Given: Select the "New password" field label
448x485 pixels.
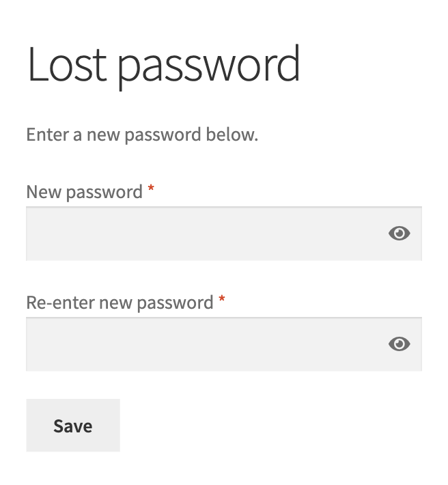Looking at the screenshot, I should click(x=85, y=192).
